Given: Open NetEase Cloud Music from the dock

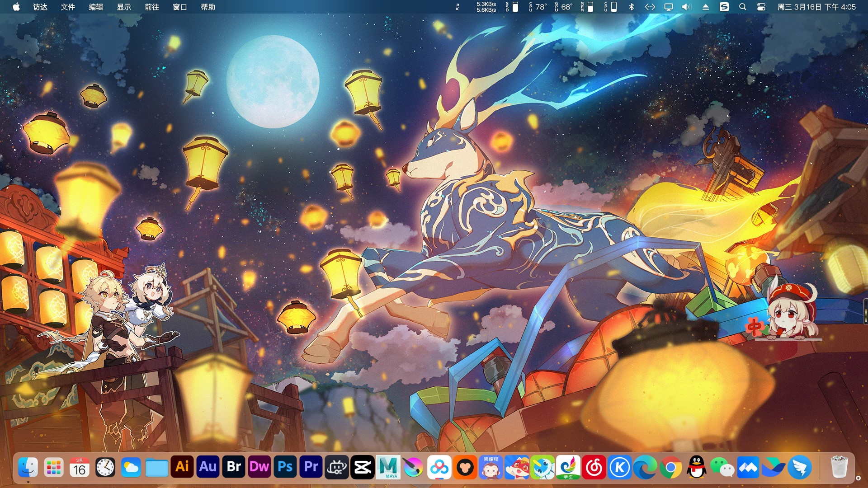Looking at the screenshot, I should coord(594,467).
